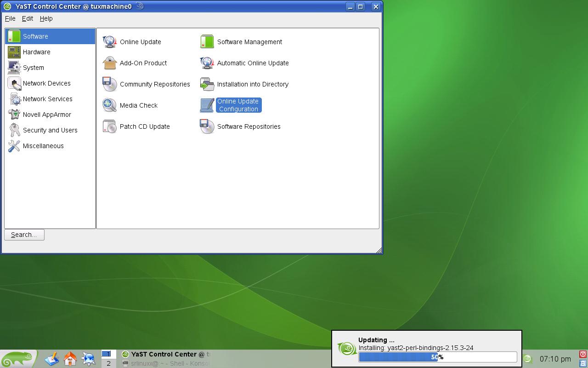
Task: Open the Media Check icon
Action: coord(110,105)
